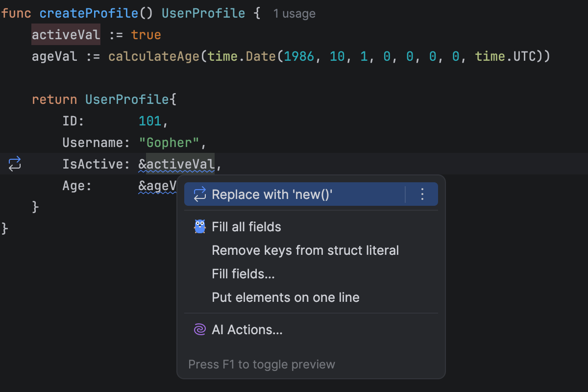Click the createProfile function name
Screen dimensions: 588x392
(89, 13)
